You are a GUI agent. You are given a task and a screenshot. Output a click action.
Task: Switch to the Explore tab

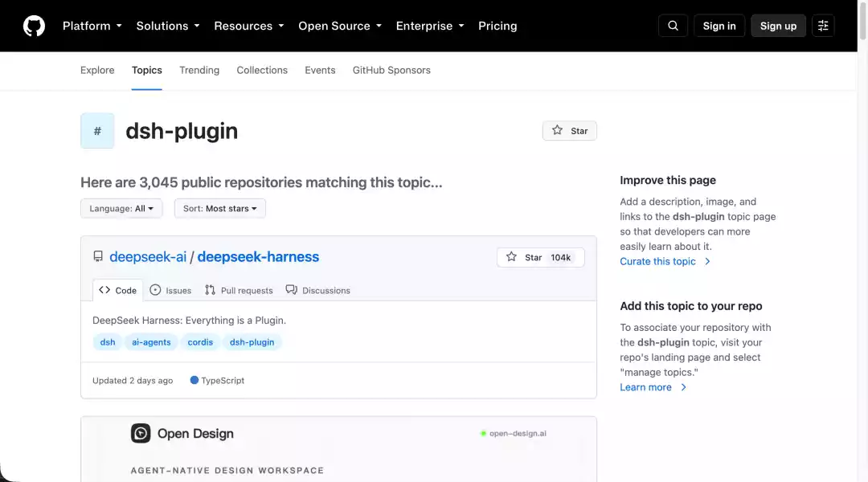[x=97, y=70]
